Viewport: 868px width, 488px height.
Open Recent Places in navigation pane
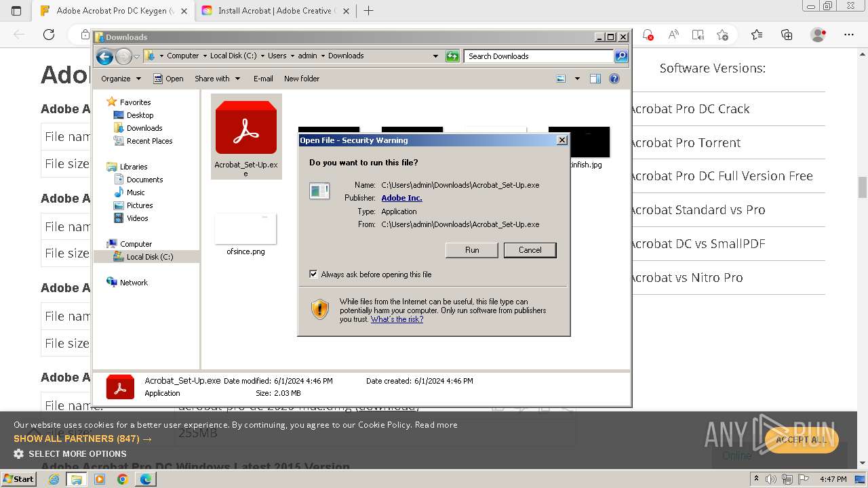pyautogui.click(x=149, y=141)
